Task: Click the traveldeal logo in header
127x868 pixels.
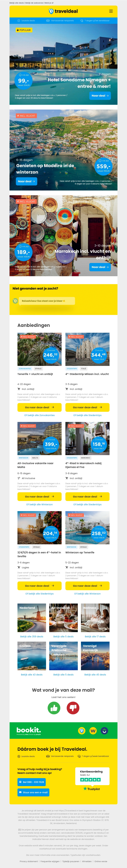Action: (63, 11)
